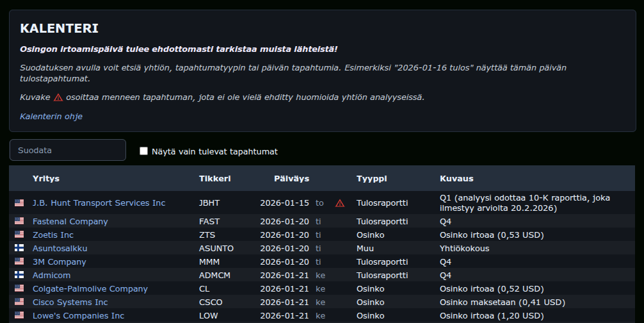Open the Colgate-Palmolive Company link

[90, 288]
